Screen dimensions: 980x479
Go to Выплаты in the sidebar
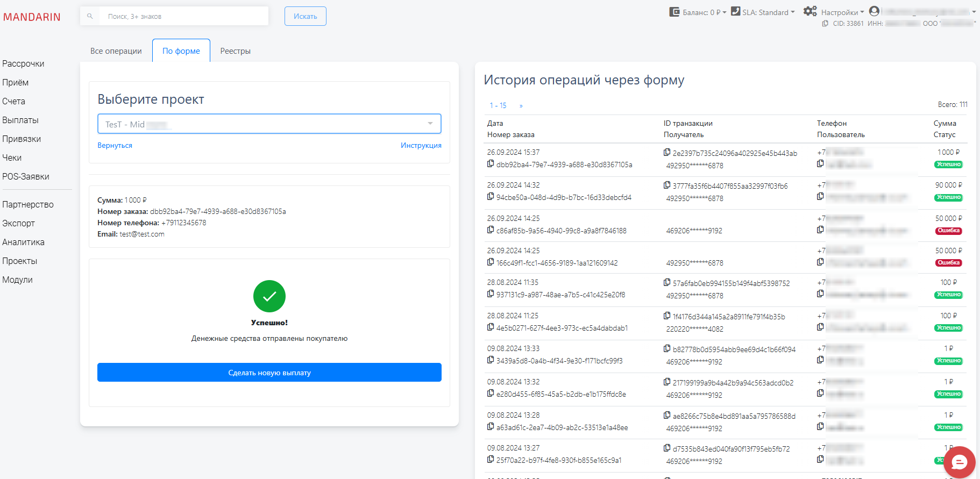pos(20,120)
